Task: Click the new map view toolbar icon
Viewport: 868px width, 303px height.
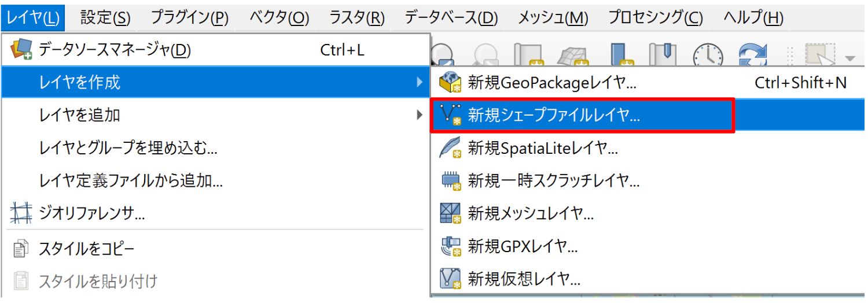Action: point(529,55)
